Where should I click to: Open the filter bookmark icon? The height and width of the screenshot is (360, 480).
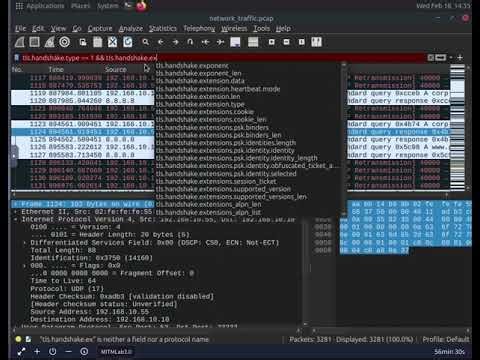pyautogui.click(x=17, y=58)
